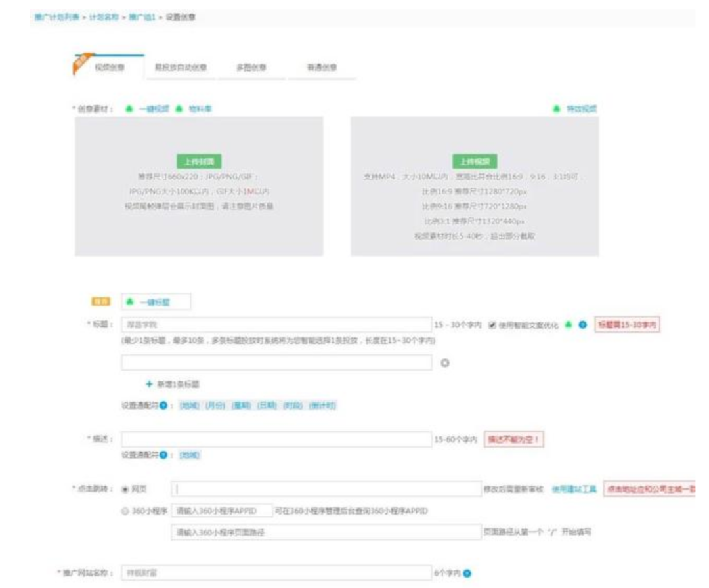Image resolution: width=709 pixels, height=588 pixels.
Task: Click the green icon next to 一键视频
Action: [x=129, y=108]
